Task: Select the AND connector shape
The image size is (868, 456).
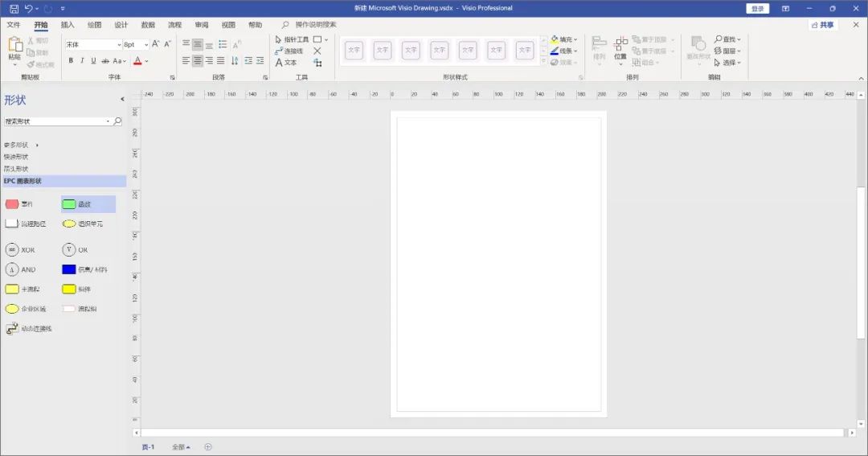Action: coord(20,270)
